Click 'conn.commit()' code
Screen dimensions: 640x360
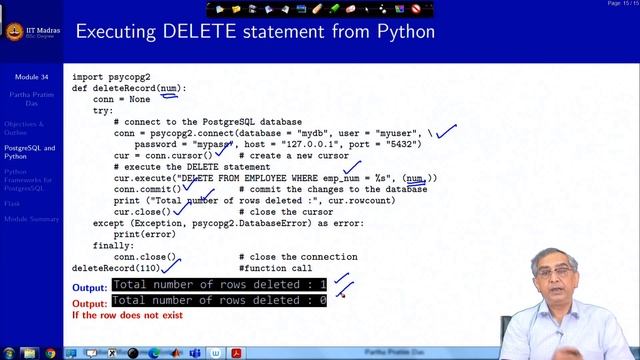[147, 189]
